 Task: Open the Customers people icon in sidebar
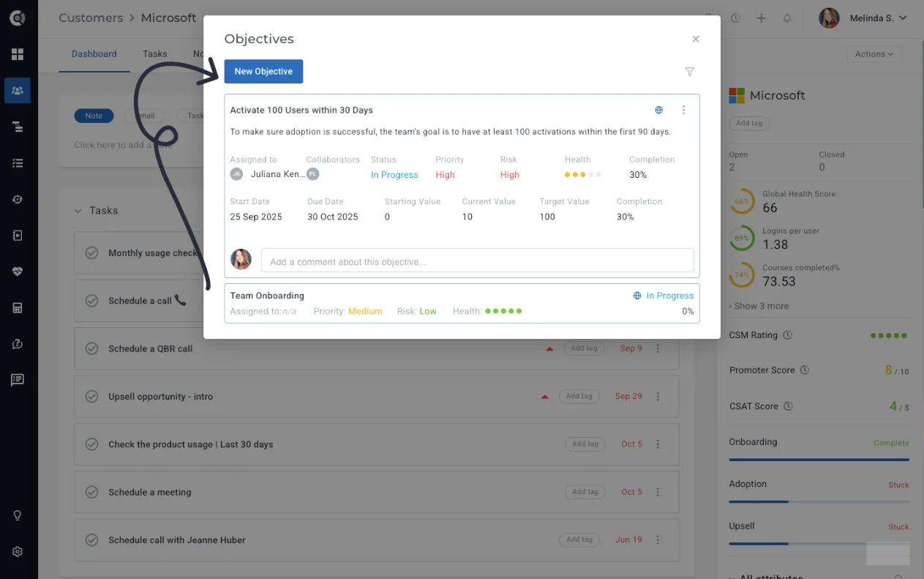(x=18, y=91)
